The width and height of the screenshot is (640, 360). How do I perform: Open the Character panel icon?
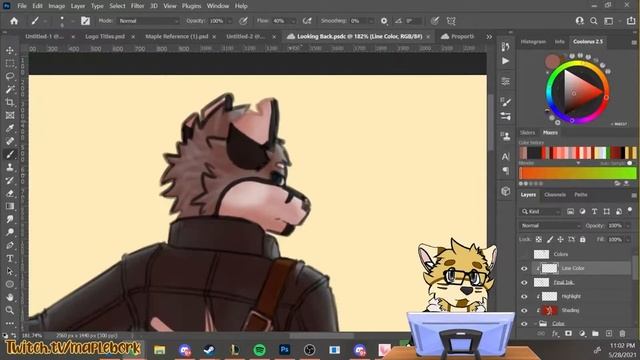click(x=505, y=156)
